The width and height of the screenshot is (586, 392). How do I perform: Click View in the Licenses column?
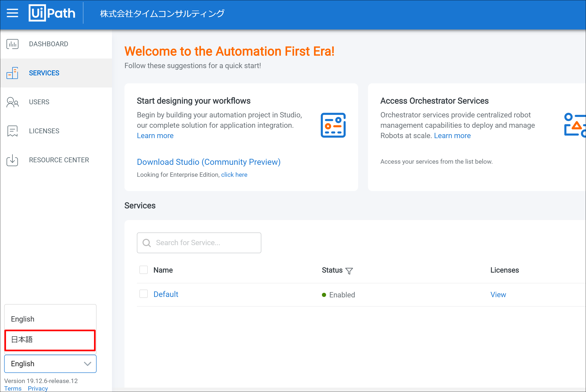498,295
